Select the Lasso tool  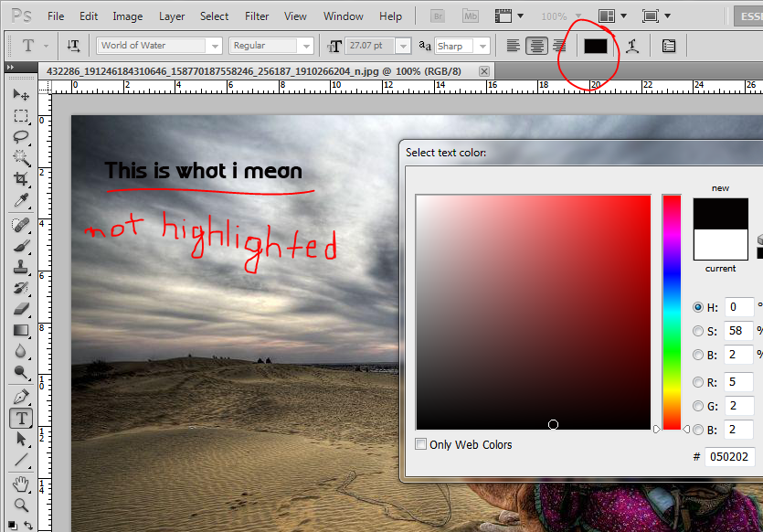[x=21, y=138]
